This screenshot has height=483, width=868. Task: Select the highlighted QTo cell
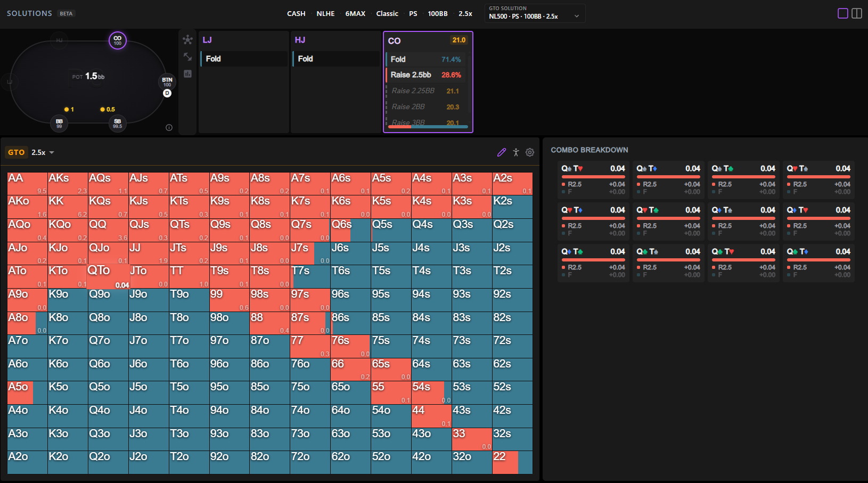tap(108, 276)
